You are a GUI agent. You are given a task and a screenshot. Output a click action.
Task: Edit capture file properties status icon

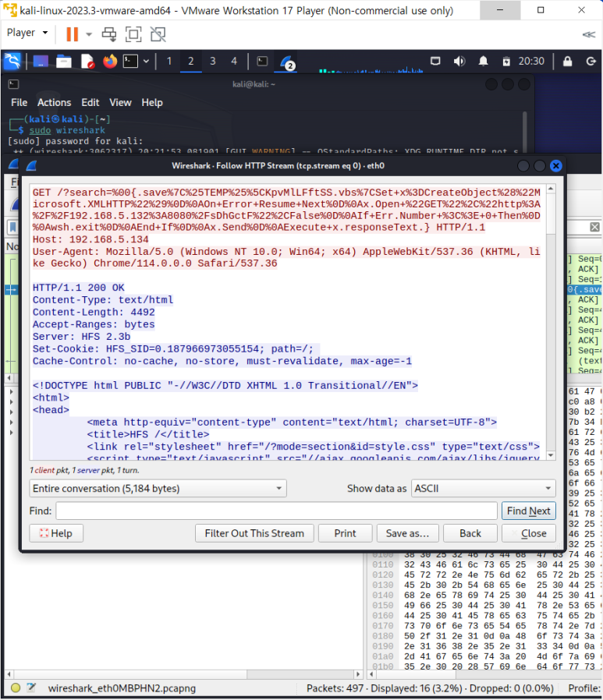[x=31, y=688]
